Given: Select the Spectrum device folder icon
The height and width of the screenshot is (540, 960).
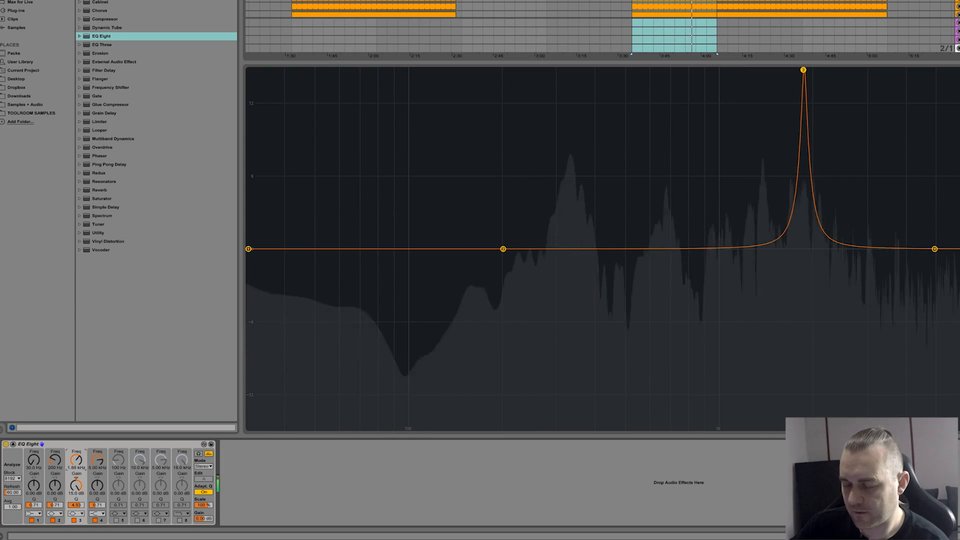Looking at the screenshot, I should tap(86, 216).
